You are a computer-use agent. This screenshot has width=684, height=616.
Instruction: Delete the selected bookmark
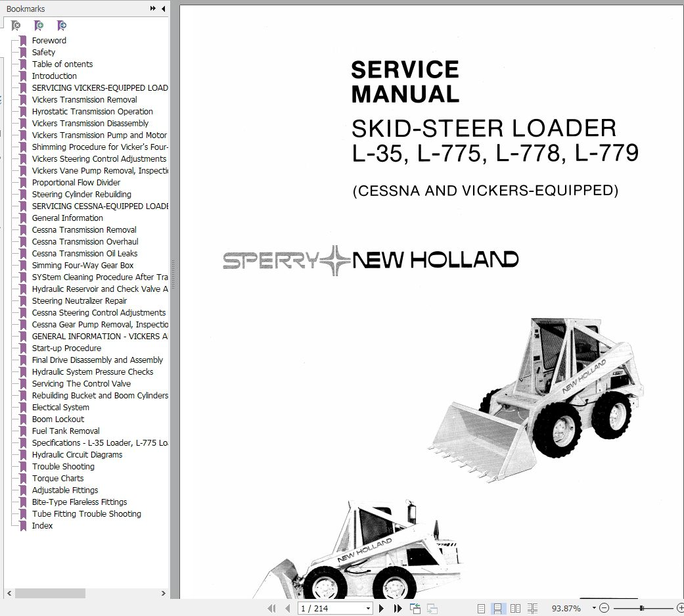point(16,25)
